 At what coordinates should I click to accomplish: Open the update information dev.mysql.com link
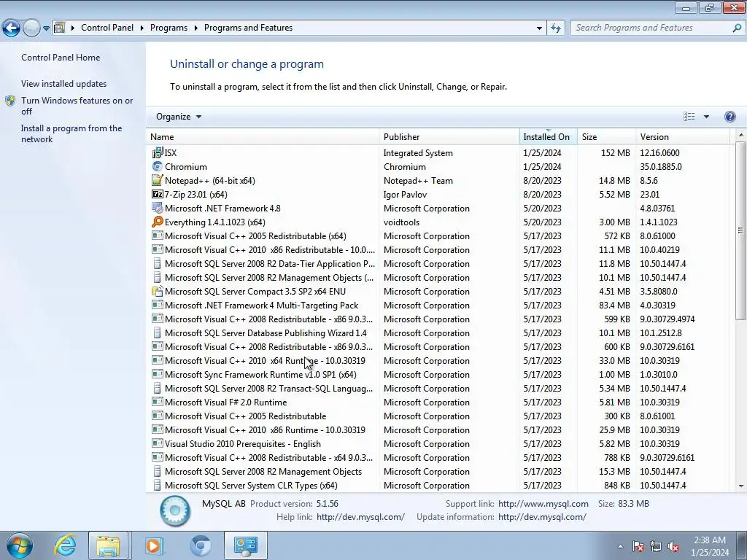542,517
